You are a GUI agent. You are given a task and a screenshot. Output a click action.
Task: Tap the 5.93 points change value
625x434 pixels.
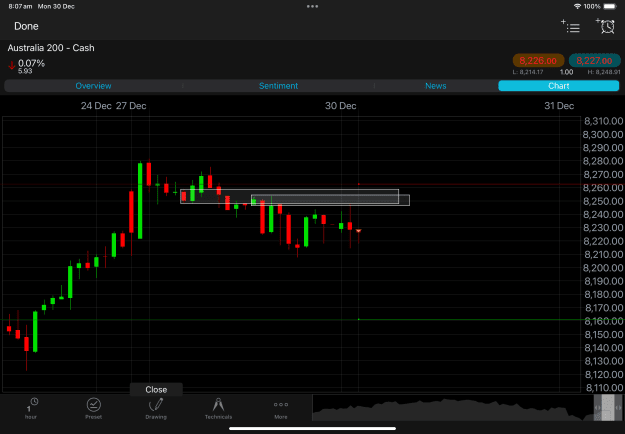tap(25, 71)
